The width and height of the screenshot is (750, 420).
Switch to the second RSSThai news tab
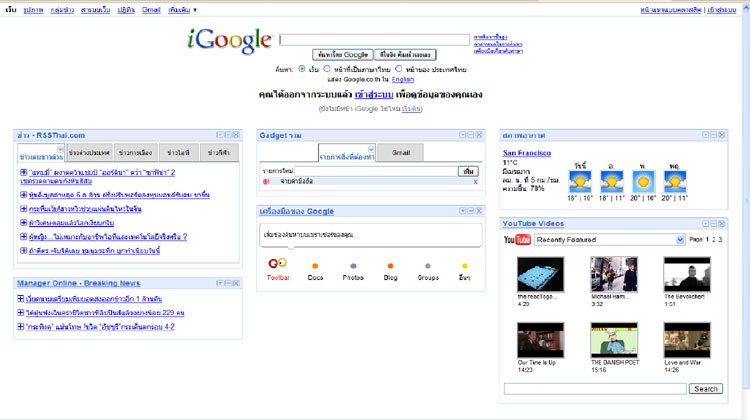[89, 153]
